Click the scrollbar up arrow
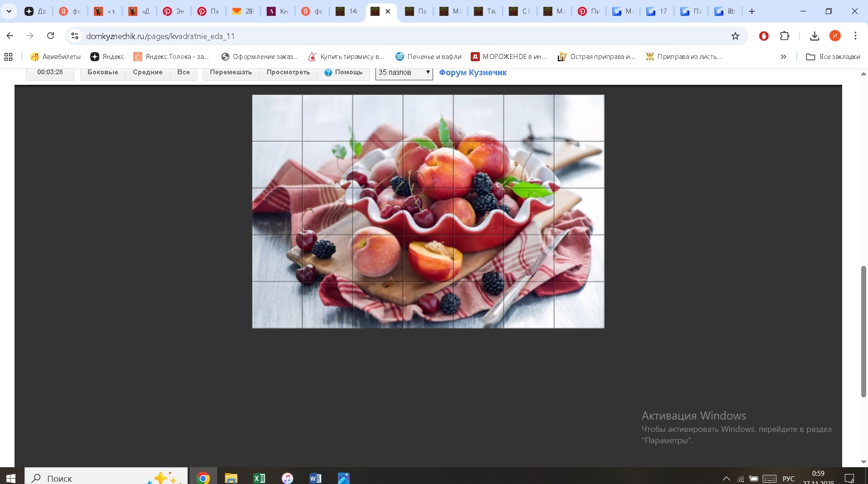The width and height of the screenshot is (868, 484). (863, 73)
